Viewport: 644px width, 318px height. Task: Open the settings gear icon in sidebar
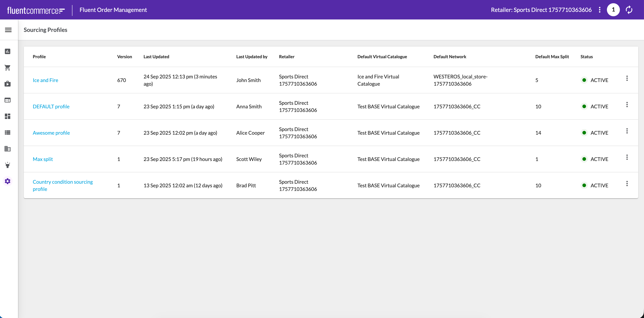point(8,181)
